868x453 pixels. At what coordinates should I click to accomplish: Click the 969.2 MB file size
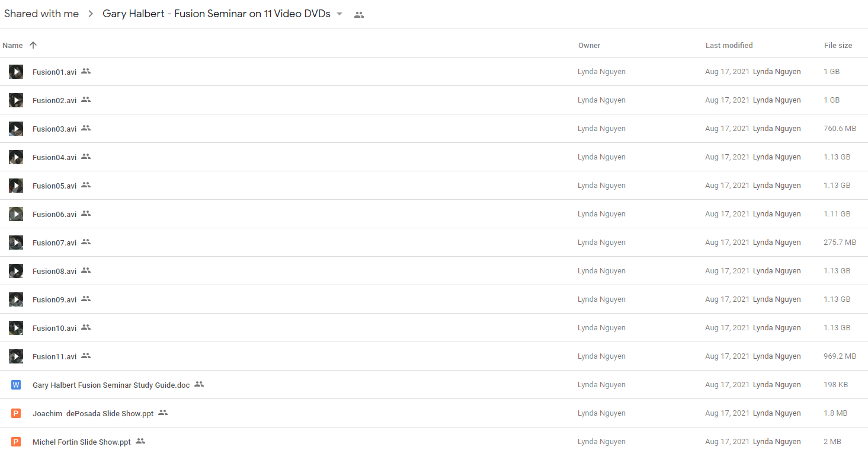[x=840, y=356]
